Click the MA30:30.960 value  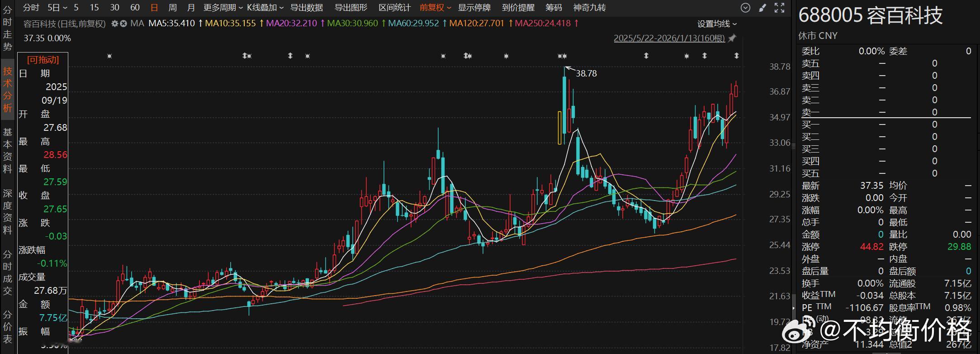tap(353, 24)
